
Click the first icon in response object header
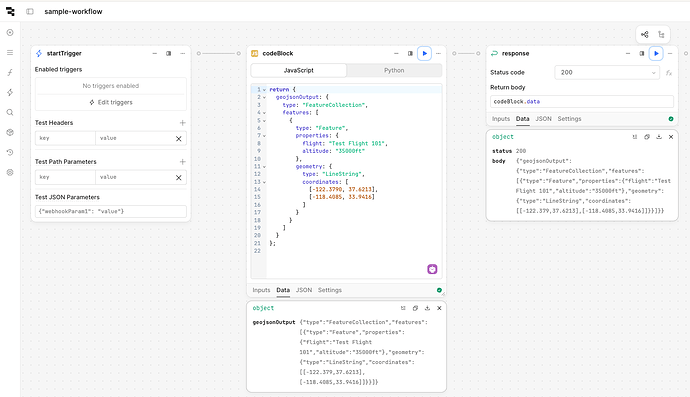[635, 137]
